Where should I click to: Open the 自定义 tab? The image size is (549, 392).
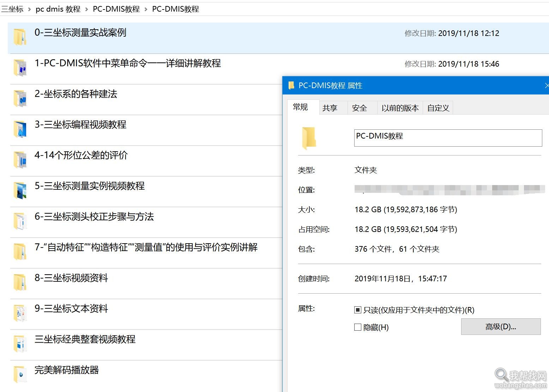(438, 108)
